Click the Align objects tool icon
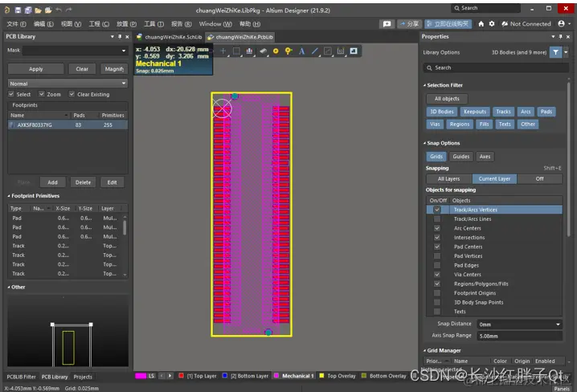The width and height of the screenshot is (577, 392). coord(249,51)
